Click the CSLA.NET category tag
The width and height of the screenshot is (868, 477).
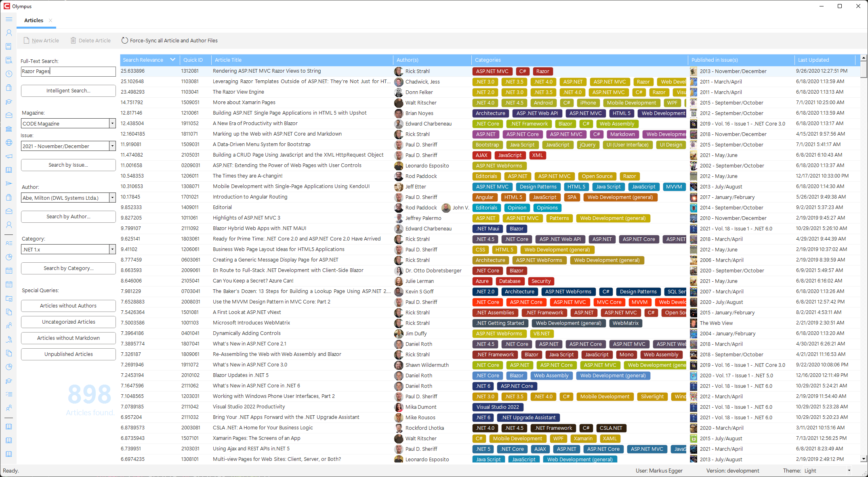point(611,428)
